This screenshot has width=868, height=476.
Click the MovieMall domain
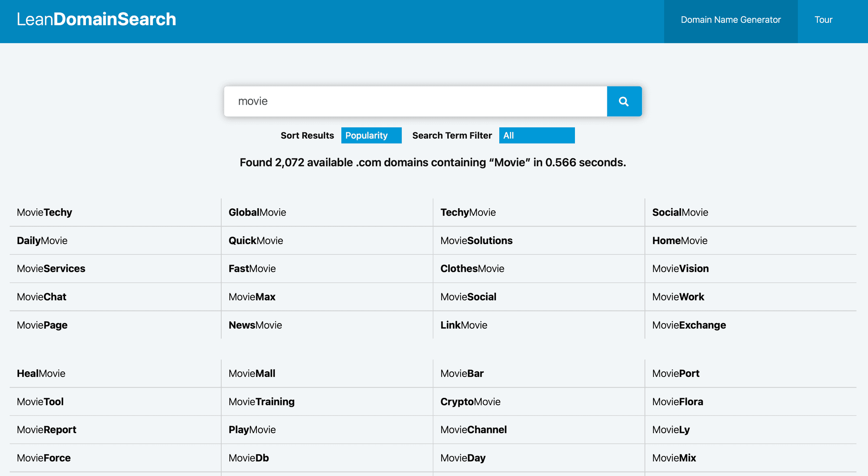(252, 374)
